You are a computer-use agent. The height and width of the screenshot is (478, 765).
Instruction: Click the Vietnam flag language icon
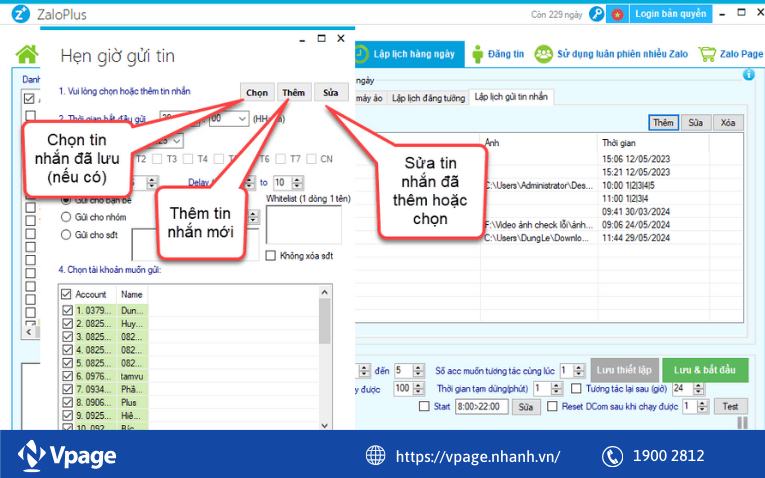coord(617,14)
